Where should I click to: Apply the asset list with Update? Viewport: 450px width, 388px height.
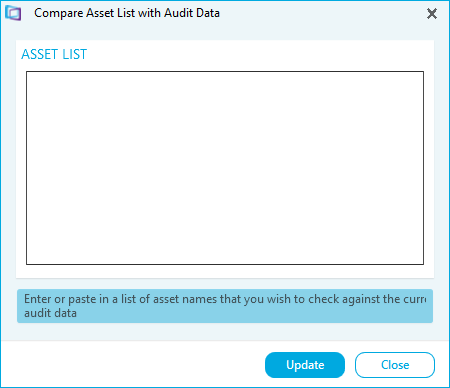click(x=305, y=365)
